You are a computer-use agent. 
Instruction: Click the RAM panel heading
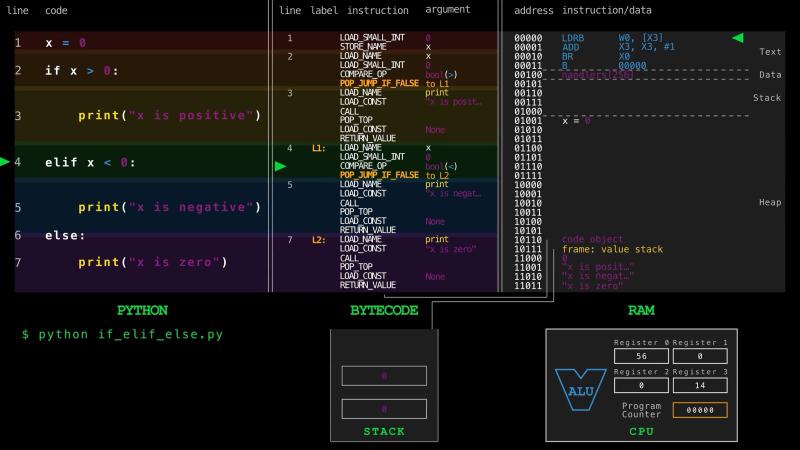point(641,310)
